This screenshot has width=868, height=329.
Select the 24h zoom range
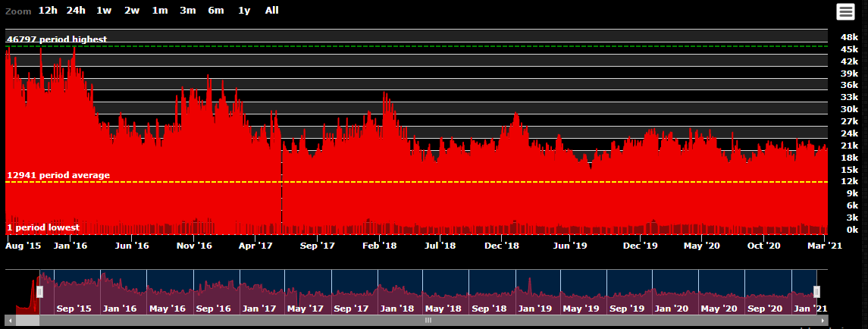(76, 11)
